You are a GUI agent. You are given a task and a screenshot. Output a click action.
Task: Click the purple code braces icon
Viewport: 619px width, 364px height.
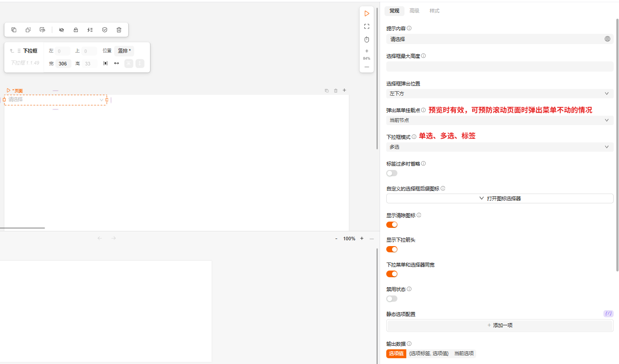(x=608, y=314)
